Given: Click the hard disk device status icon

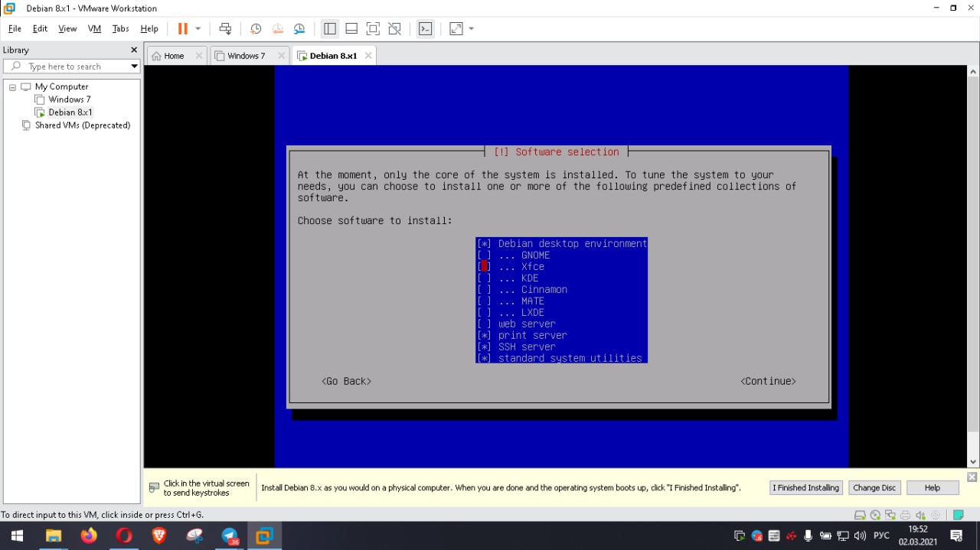Looking at the screenshot, I should [861, 516].
